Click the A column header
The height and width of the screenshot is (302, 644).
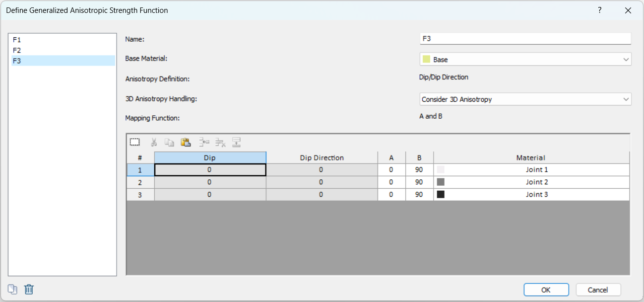click(x=391, y=157)
